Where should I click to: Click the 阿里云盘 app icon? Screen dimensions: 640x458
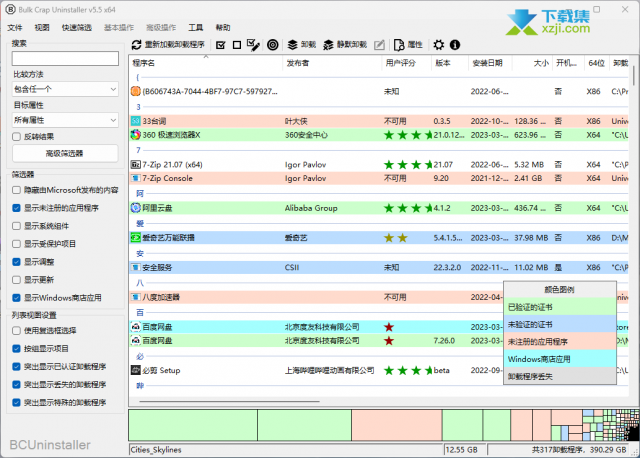click(x=136, y=208)
